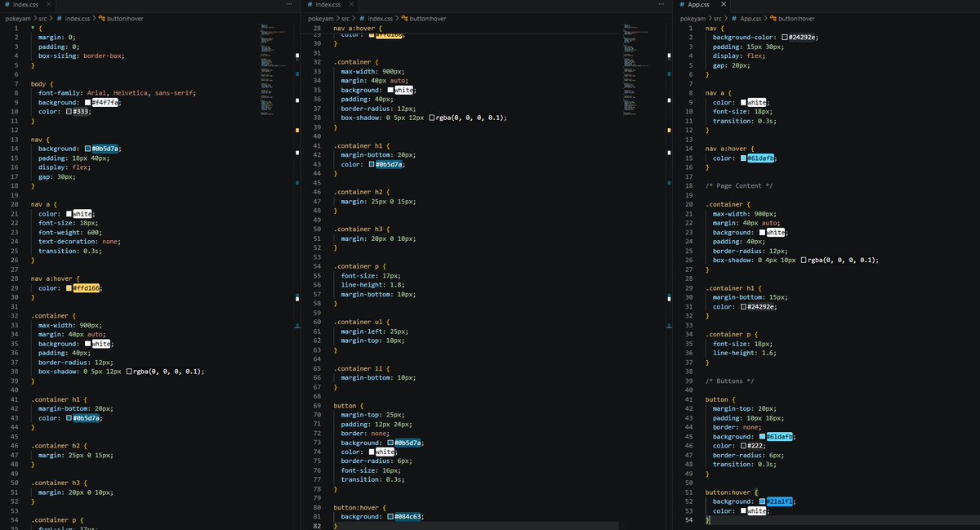This screenshot has height=530, width=980.
Task: Switch to the index.css tab in middle editor
Action: point(328,5)
